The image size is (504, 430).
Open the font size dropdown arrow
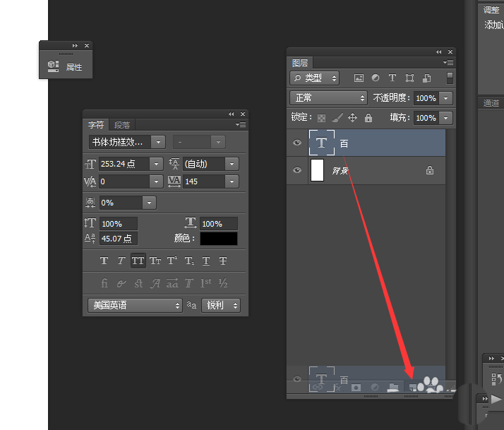coord(156,164)
